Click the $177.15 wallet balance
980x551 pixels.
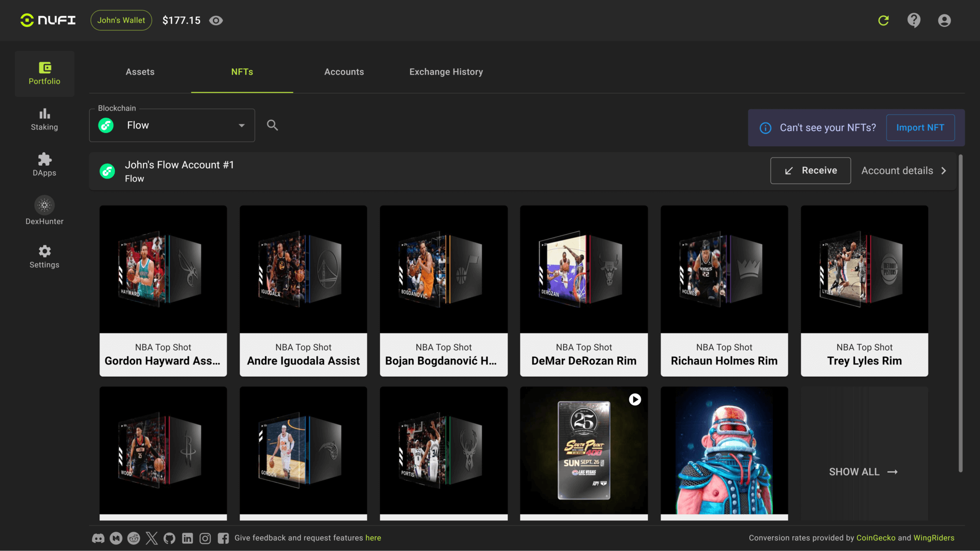click(181, 20)
